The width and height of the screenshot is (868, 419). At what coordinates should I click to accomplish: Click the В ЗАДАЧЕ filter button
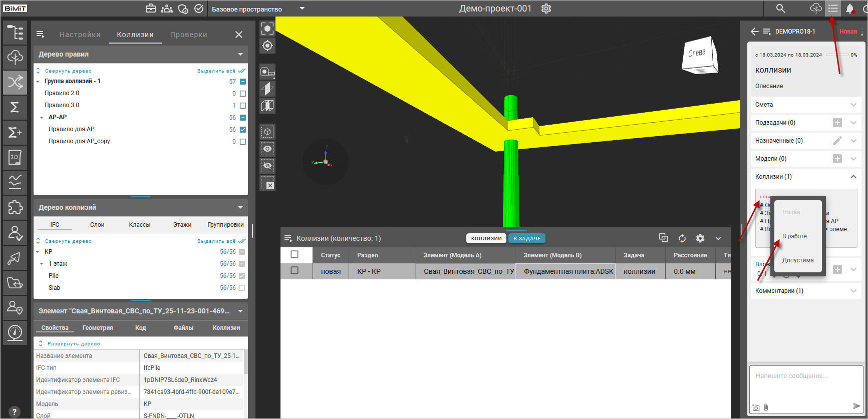click(526, 239)
